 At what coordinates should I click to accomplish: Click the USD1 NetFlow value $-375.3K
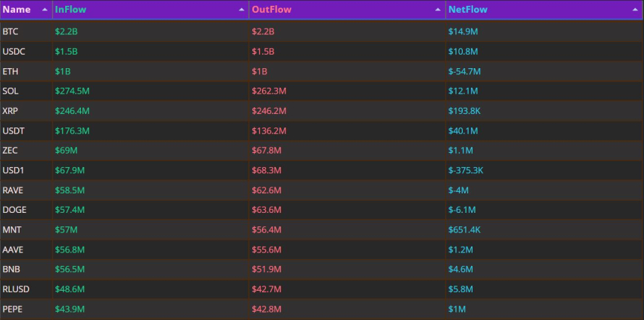pyautogui.click(x=467, y=171)
